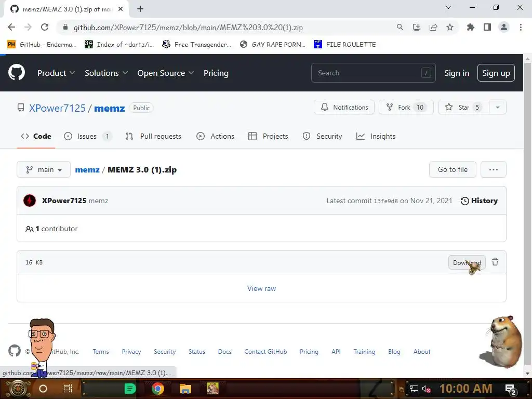
Task: Open the Chrome profile avatar
Action: coord(504,27)
